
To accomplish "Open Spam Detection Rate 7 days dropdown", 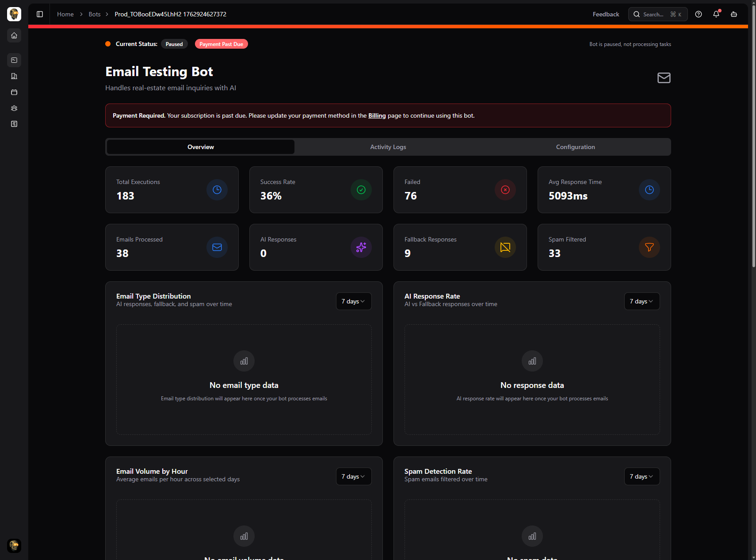I will click(642, 476).
